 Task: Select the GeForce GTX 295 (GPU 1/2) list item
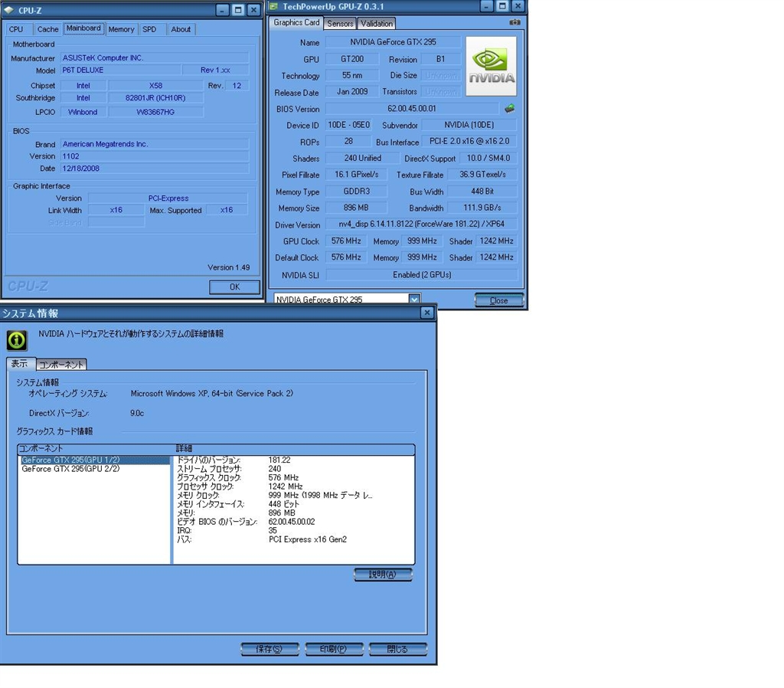click(x=94, y=460)
